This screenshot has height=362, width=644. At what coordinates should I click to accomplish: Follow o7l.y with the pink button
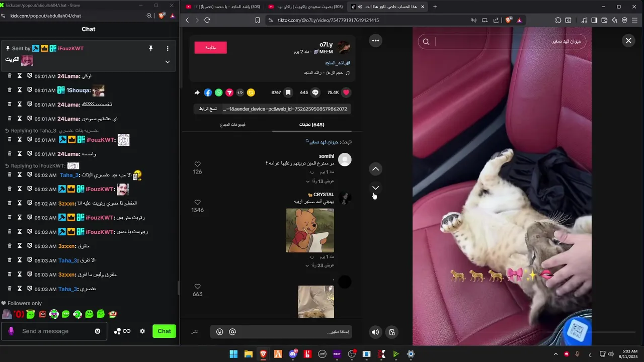[x=210, y=48]
